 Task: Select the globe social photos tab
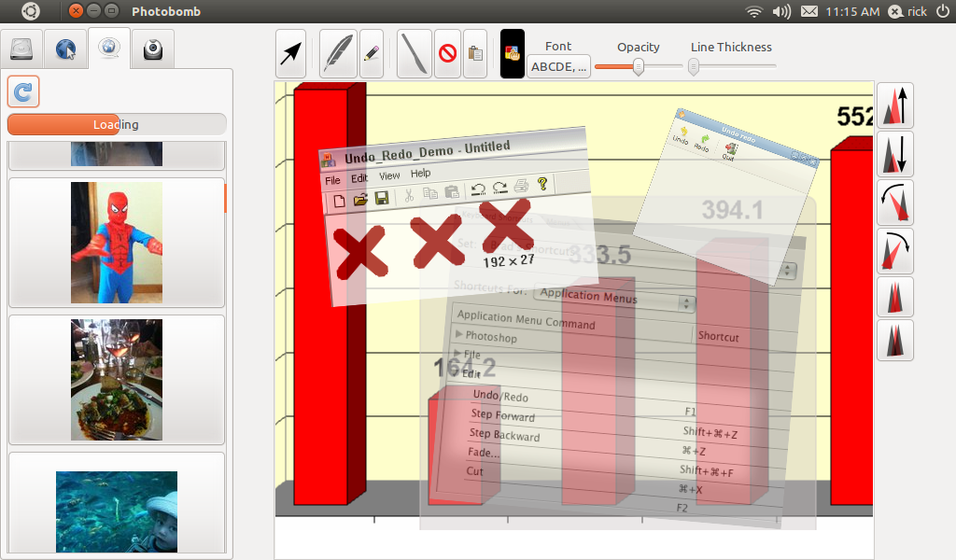[x=109, y=49]
